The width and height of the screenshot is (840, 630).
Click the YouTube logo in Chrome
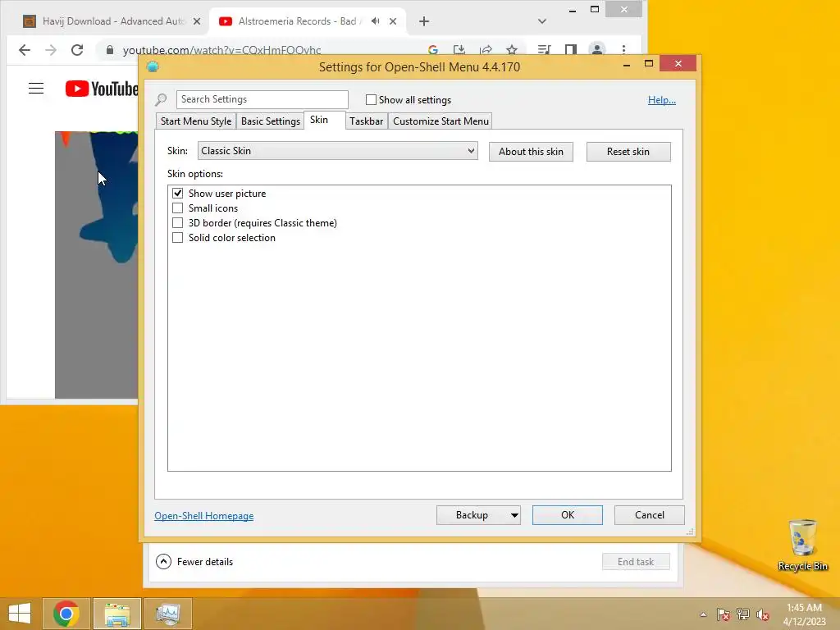[101, 89]
